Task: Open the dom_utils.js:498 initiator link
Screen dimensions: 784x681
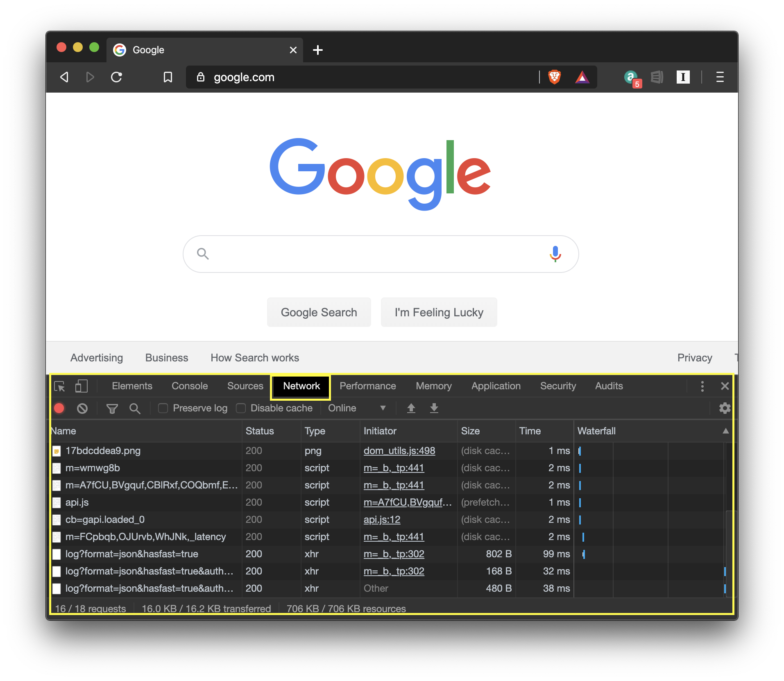Action: tap(399, 451)
